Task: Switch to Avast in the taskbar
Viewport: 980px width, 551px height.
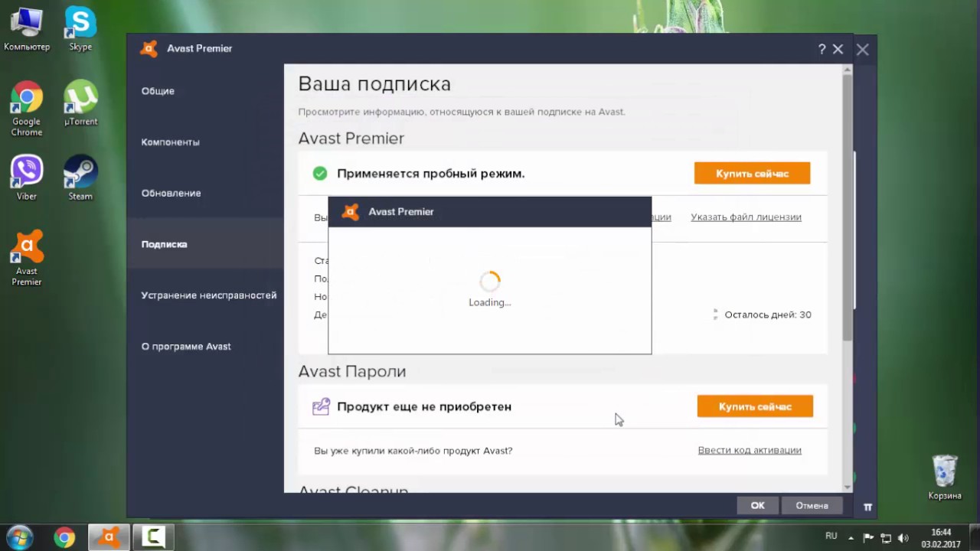Action: pyautogui.click(x=109, y=537)
